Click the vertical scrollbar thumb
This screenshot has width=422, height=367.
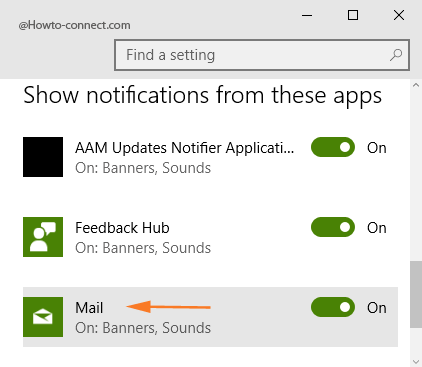tap(416, 295)
